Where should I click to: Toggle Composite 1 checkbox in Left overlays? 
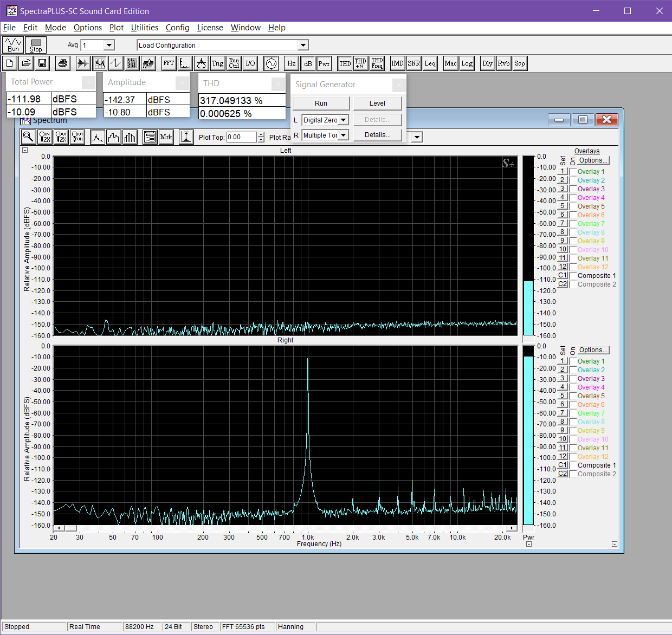coord(573,276)
